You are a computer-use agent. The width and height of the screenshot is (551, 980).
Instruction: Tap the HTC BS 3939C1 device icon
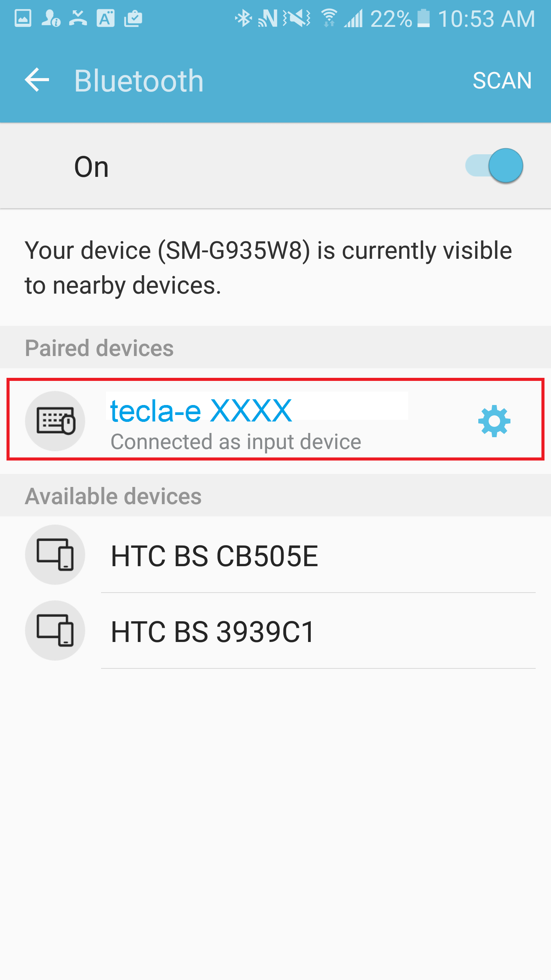click(x=55, y=630)
